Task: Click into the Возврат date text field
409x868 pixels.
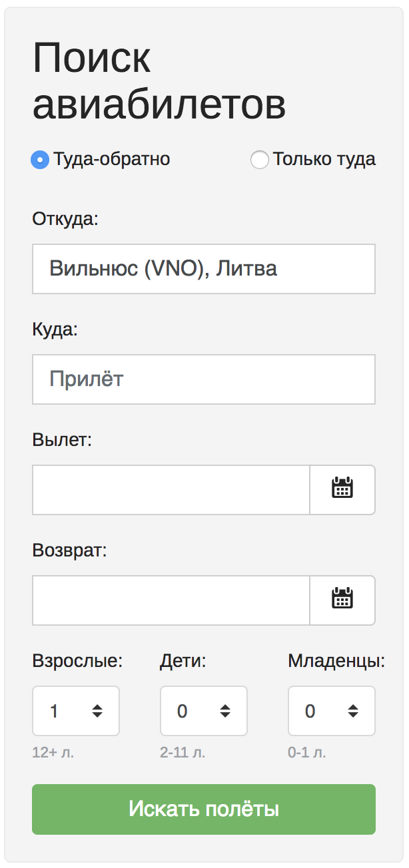Action: point(171,600)
